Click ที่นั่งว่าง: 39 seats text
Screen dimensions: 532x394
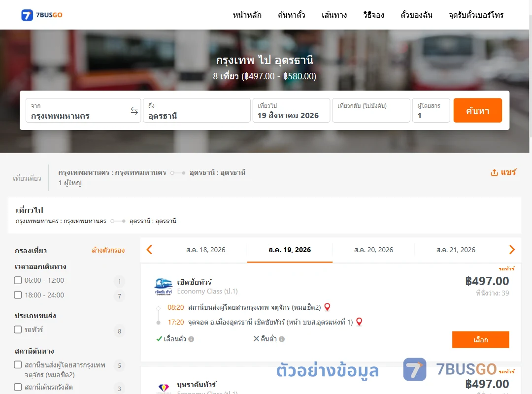(492, 293)
